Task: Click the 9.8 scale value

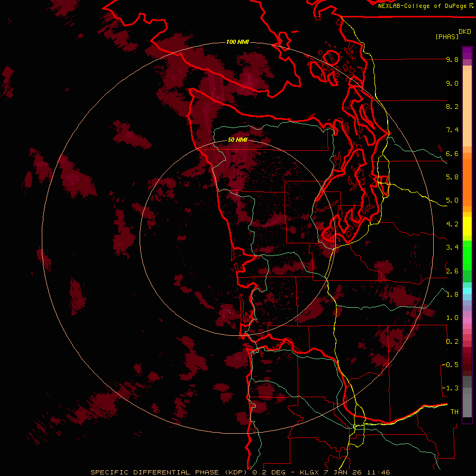Action: [x=452, y=60]
